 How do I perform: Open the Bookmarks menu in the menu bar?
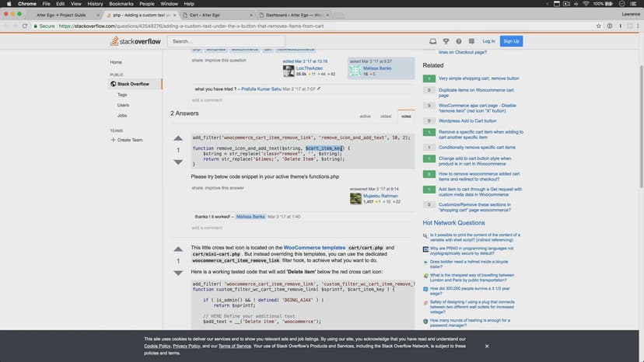click(x=121, y=4)
